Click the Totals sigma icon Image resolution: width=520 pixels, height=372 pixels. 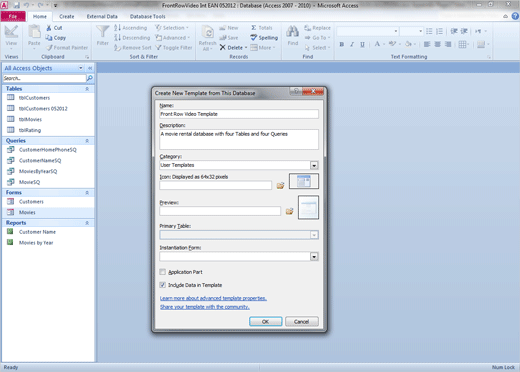click(254, 28)
